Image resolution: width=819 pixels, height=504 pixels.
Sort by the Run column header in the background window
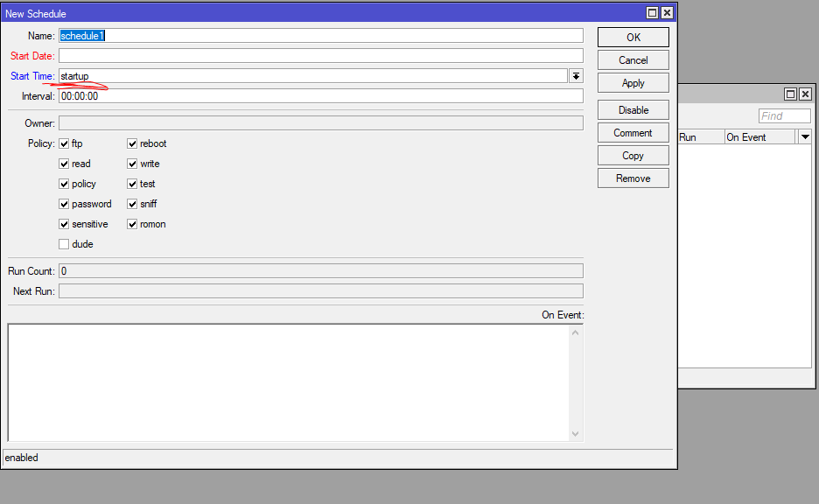click(x=701, y=137)
